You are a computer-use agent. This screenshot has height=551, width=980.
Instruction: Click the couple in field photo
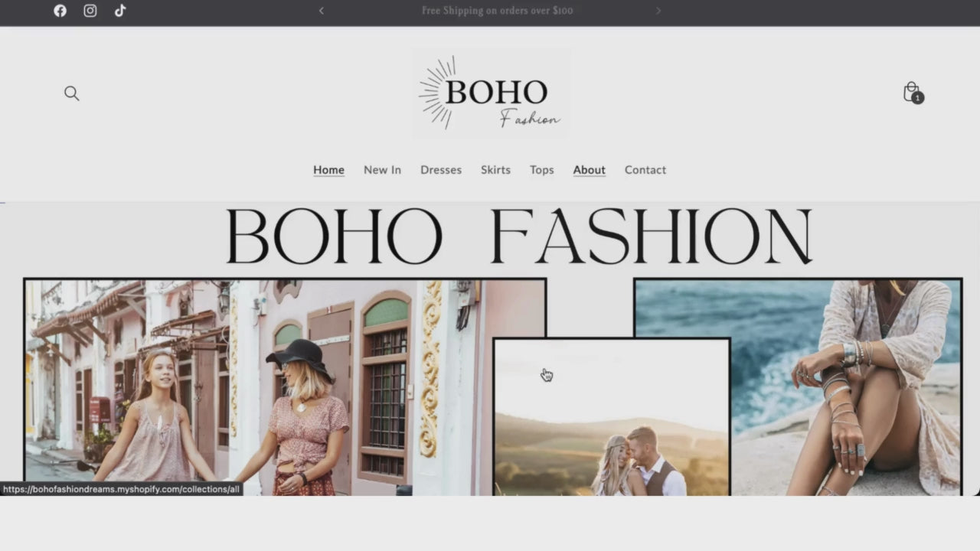pos(612,417)
